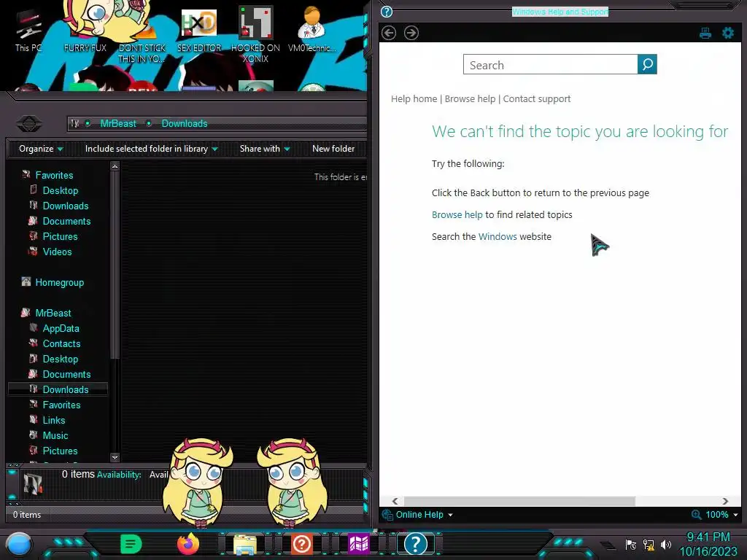This screenshot has width=747, height=560.
Task: Click navigation pane scroll down arrow
Action: point(115,457)
